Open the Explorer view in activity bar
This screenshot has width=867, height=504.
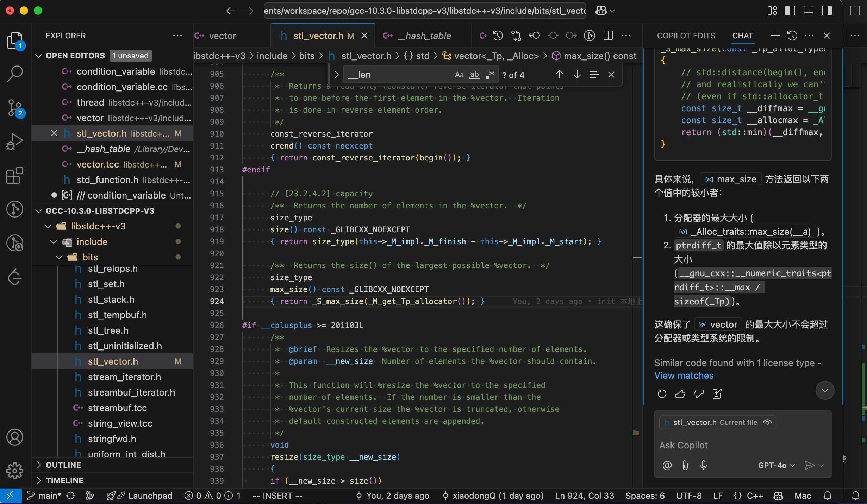[15, 40]
